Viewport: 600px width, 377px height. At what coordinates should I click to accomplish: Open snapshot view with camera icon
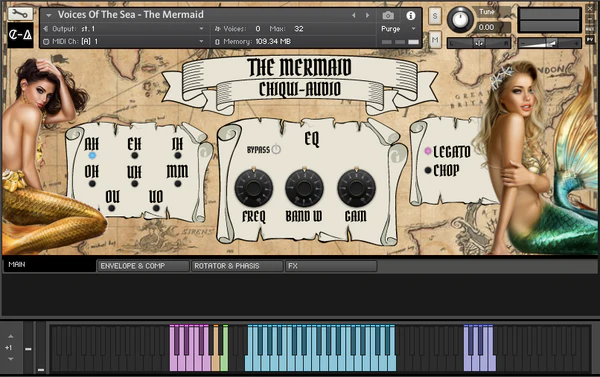click(x=388, y=15)
